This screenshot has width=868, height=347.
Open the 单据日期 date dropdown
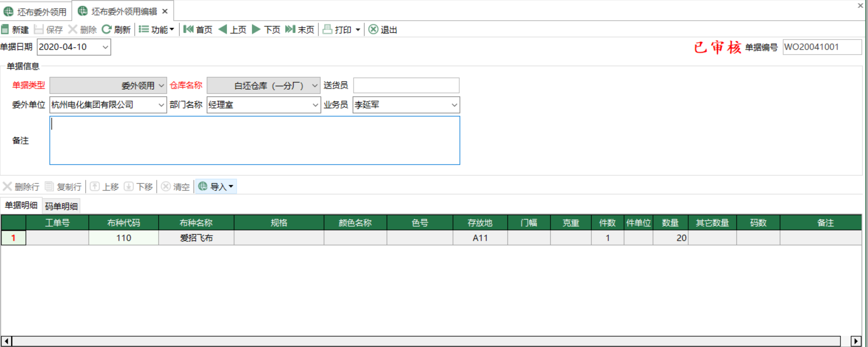click(x=105, y=47)
